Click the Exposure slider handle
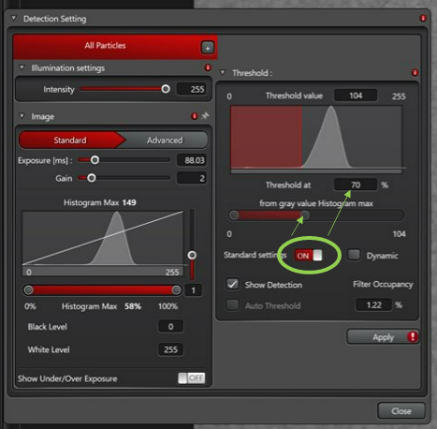The image size is (437, 429). click(x=95, y=160)
